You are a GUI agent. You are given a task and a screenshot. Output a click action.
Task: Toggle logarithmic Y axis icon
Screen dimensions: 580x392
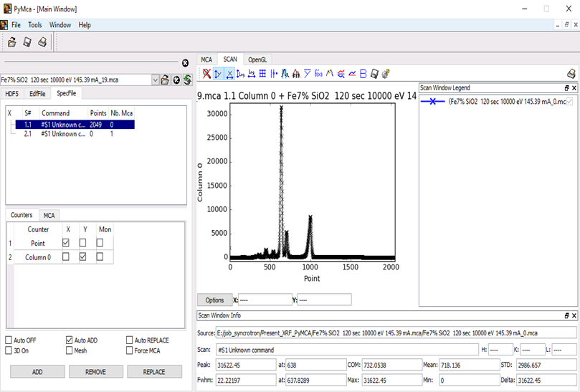[x=240, y=74]
